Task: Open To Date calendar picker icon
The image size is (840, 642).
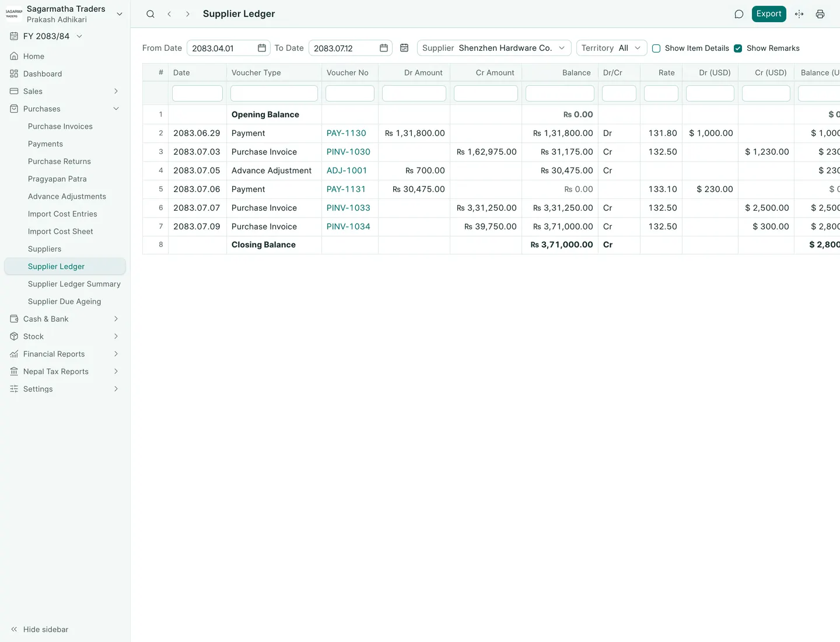Action: pos(384,48)
